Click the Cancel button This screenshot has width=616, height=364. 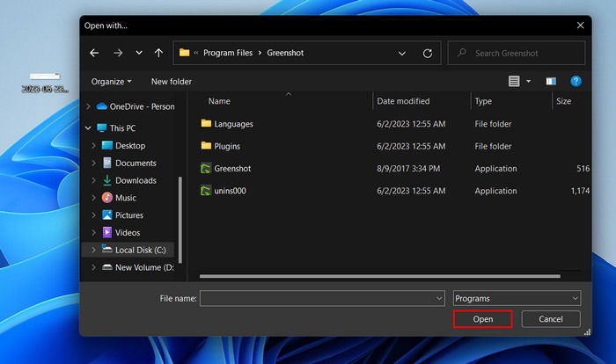[551, 319]
